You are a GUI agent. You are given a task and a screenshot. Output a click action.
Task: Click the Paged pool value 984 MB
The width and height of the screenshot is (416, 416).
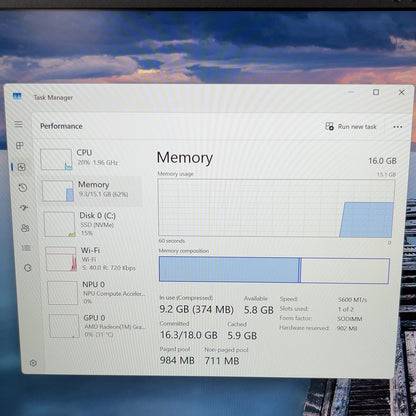tap(177, 360)
